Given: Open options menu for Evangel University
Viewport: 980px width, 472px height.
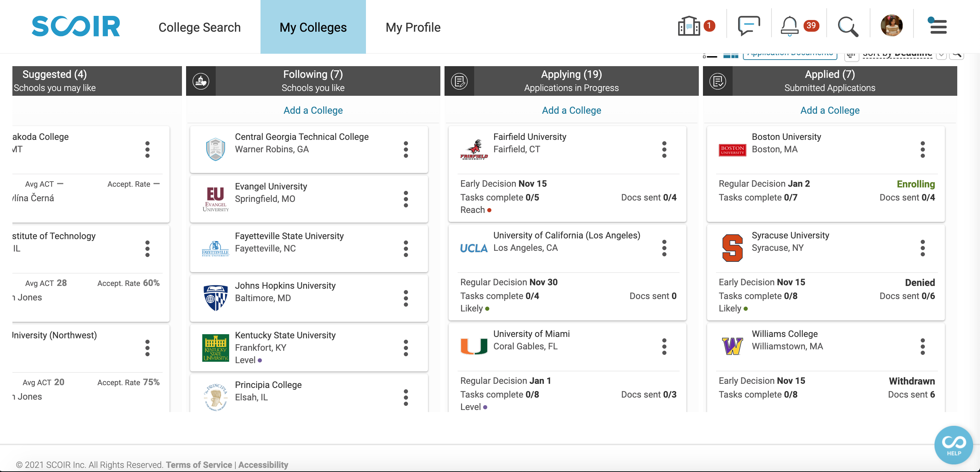Looking at the screenshot, I should pyautogui.click(x=406, y=199).
